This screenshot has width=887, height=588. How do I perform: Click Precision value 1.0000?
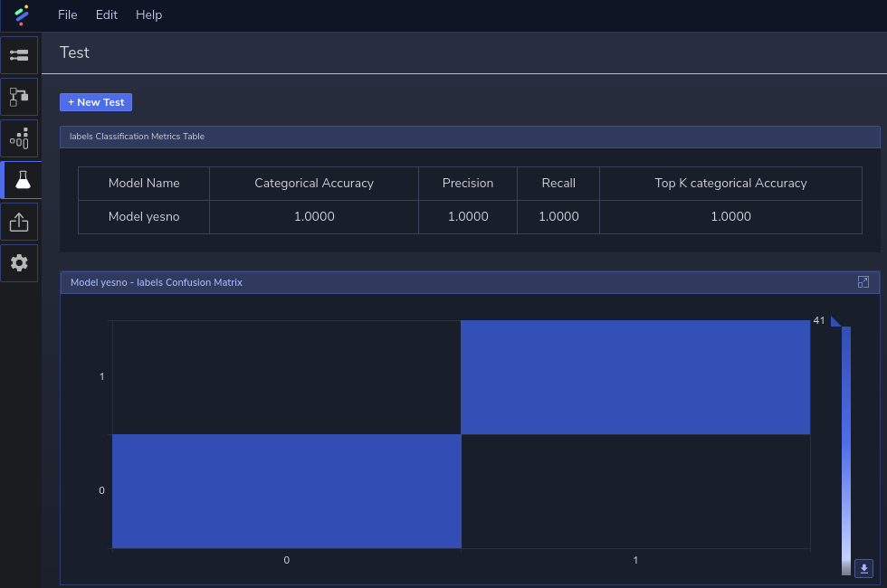[x=468, y=216]
